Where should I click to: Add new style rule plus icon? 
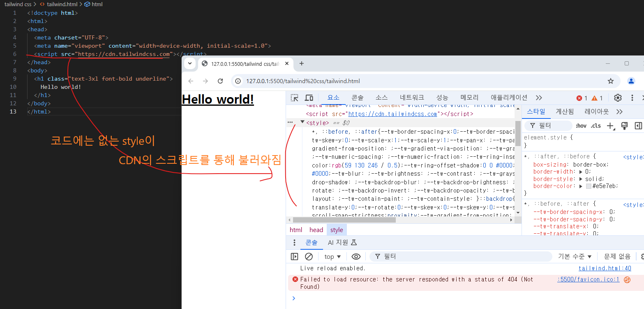click(x=610, y=126)
